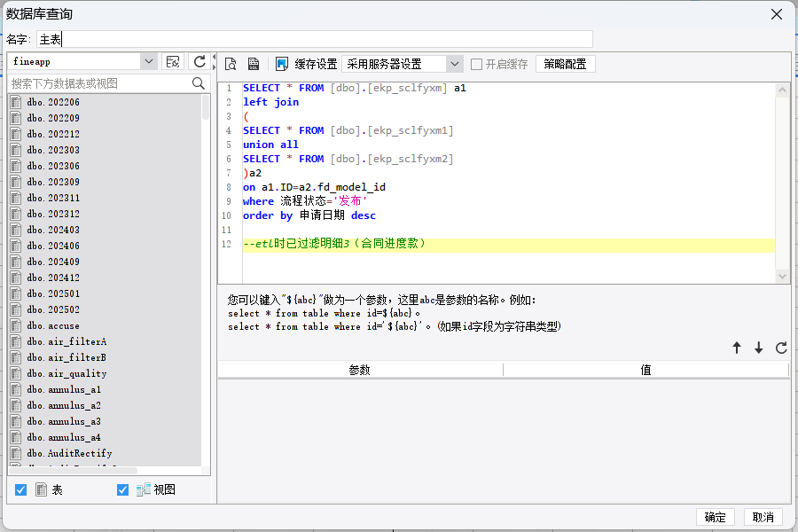Click table icon beside dbo.AuditRectify
The width and height of the screenshot is (798, 532).
[16, 453]
